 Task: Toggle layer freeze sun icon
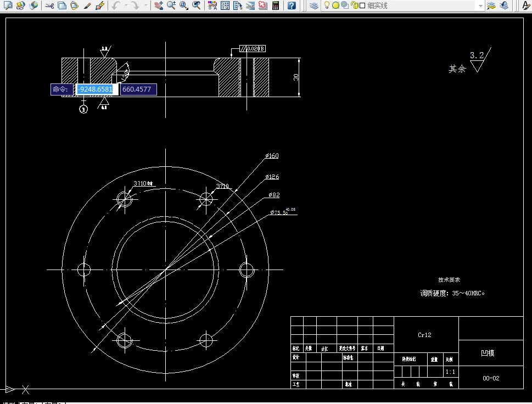[335, 5]
